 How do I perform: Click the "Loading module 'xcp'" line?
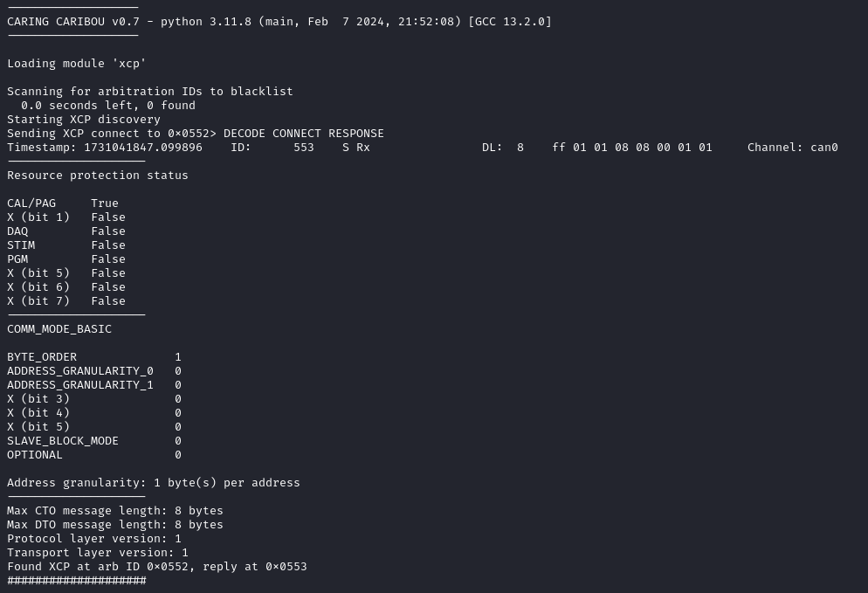[x=77, y=63]
